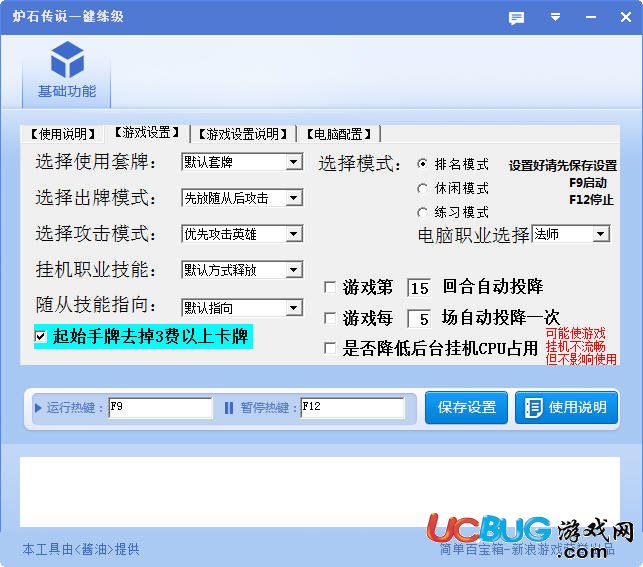
Task: Click the pause bars icon beside 暂停热键
Action: 229,408
